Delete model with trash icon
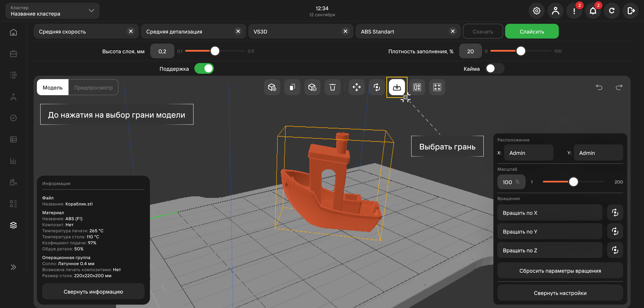Viewport: 644px width, 308px height. 333,87
